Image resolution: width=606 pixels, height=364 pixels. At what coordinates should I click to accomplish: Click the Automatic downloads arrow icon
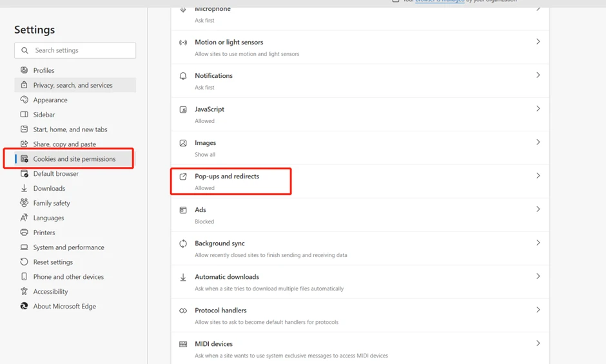pos(183,277)
